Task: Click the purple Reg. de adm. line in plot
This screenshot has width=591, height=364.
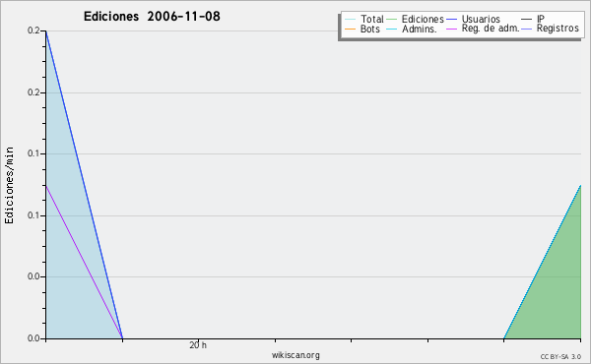Action: (x=84, y=262)
